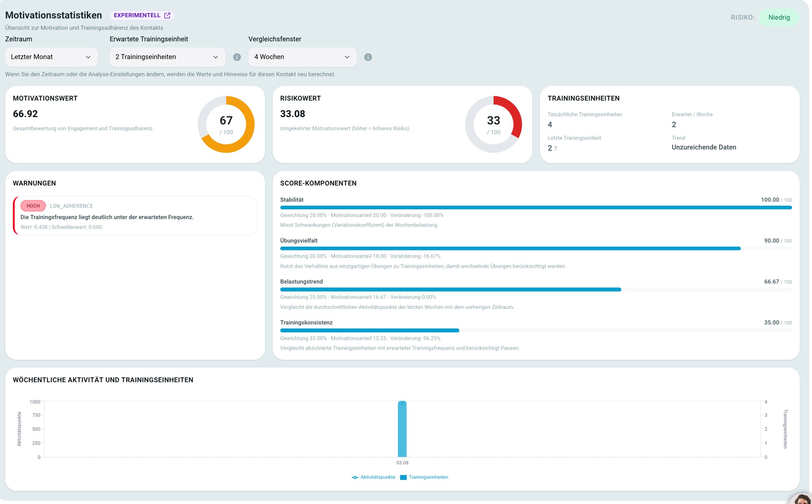
Task: Select the LOW_ADHERENCE warning card
Action: click(x=135, y=216)
